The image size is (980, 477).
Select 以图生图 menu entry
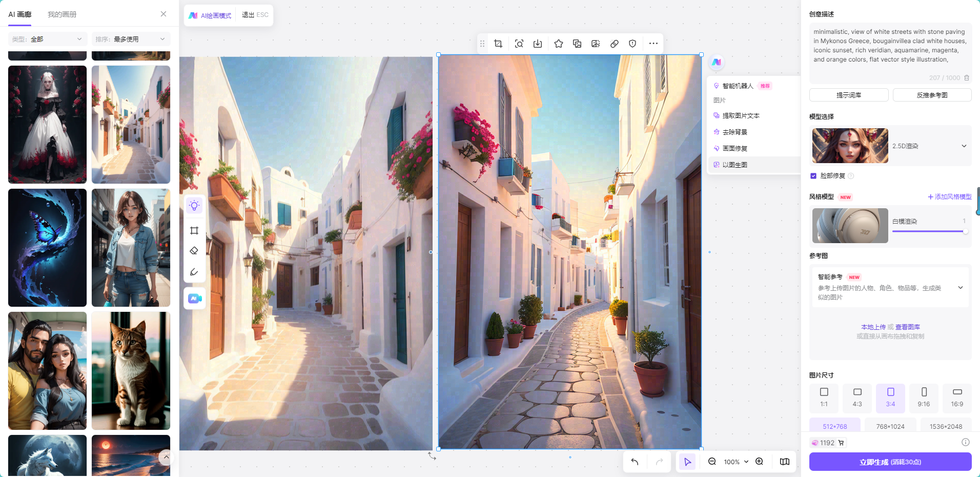tap(753, 165)
